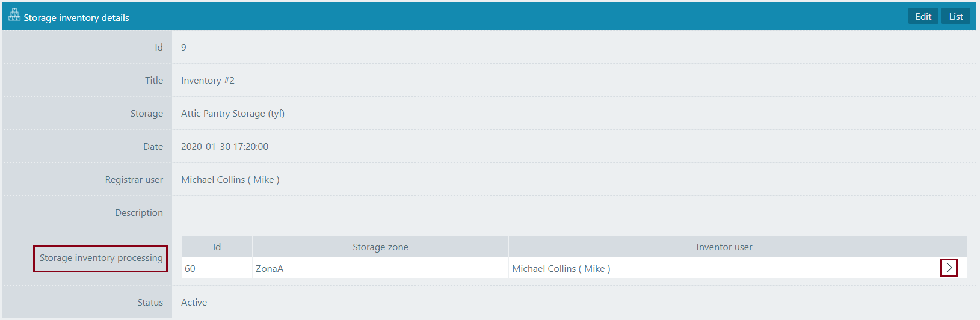Screen dimensions: 980x320
Task: Click the 'Description' field label
Action: click(138, 213)
